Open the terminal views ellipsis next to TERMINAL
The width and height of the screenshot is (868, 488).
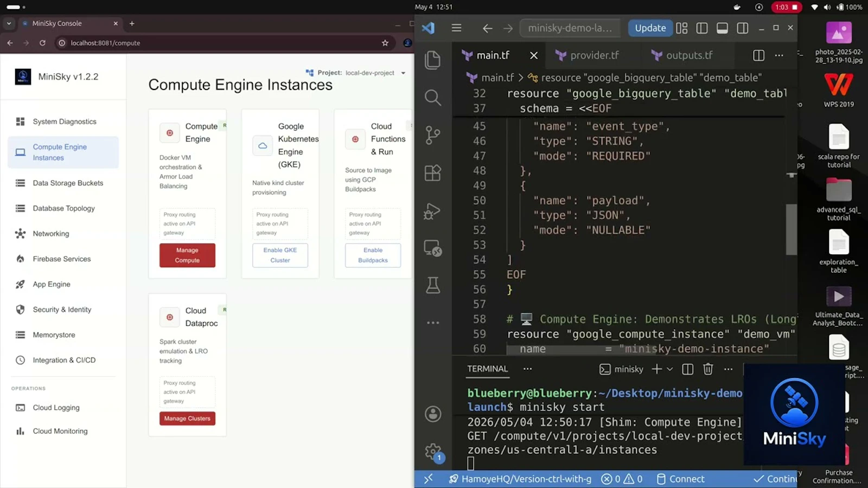pos(527,369)
